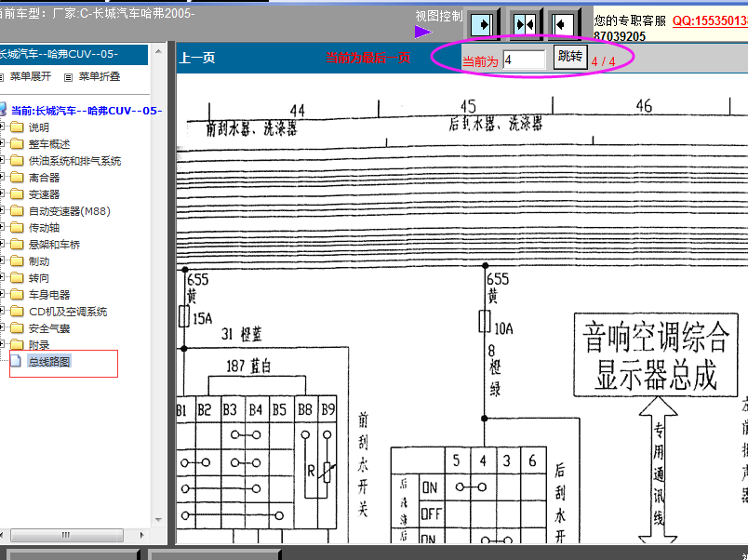Image resolution: width=748 pixels, height=560 pixels.
Task: Click the 菜单展开 menu expand icon
Action: click(1, 77)
